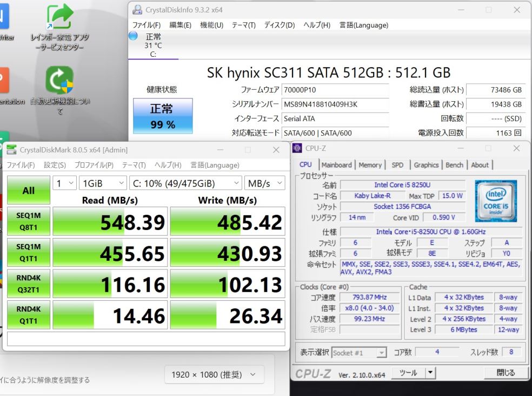
Task: Open 設定(S) menu in CrystalDiskMark
Action: (x=55, y=165)
